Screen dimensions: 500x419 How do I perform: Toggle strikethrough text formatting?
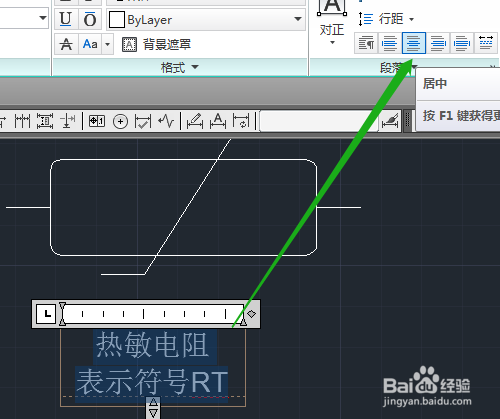pyautogui.click(x=66, y=44)
